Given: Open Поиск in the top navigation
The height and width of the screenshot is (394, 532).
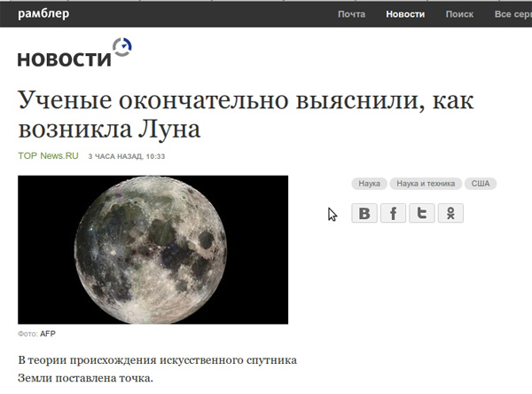Looking at the screenshot, I should (x=459, y=14).
